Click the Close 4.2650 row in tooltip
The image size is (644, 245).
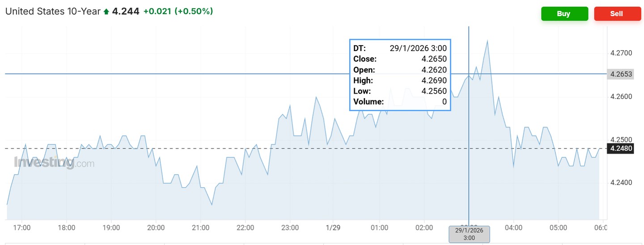(400, 59)
